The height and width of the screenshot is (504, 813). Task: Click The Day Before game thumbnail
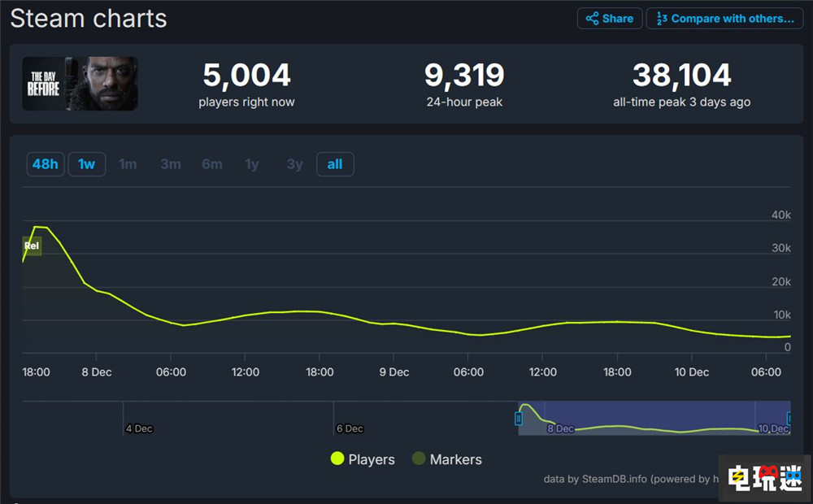[x=80, y=84]
